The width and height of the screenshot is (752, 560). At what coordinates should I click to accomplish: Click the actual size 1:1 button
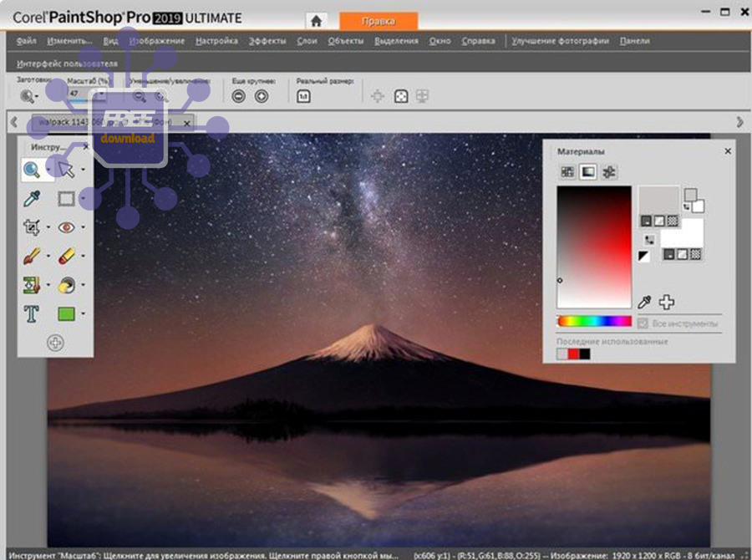[302, 96]
